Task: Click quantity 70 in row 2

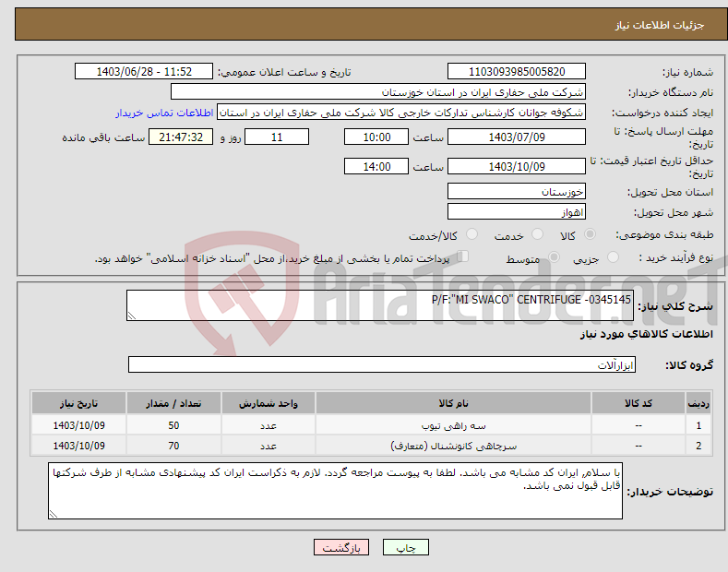Action: point(173,446)
